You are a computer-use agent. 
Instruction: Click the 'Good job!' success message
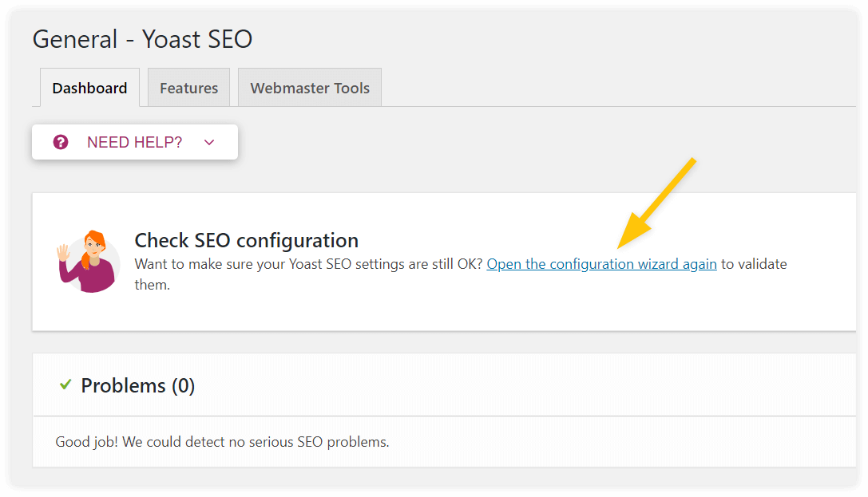tap(221, 441)
